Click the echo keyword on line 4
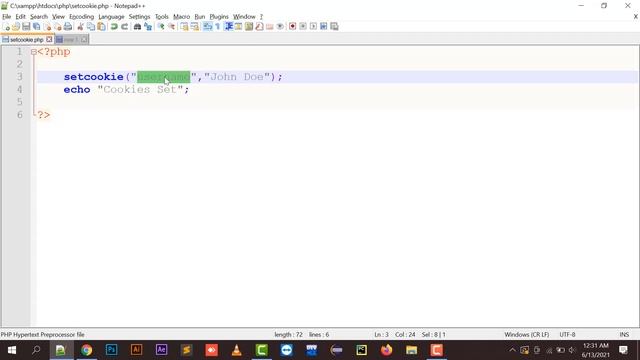 (x=77, y=89)
